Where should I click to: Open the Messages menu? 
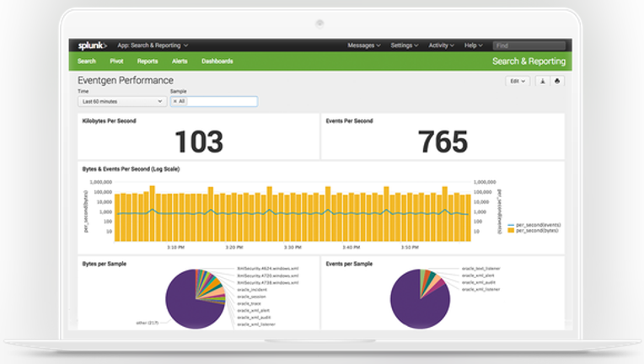(364, 45)
